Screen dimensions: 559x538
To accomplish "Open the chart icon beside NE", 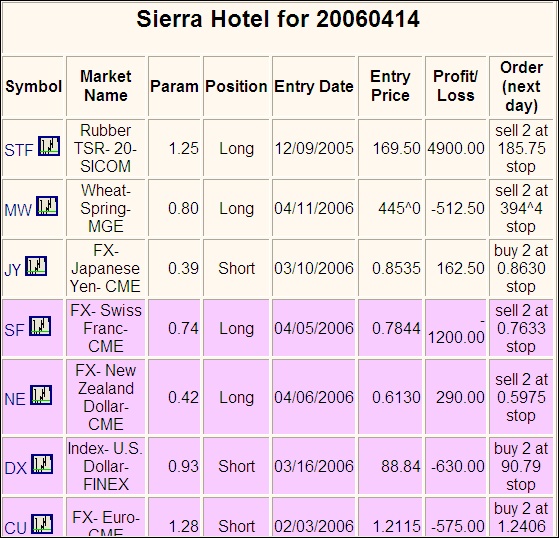I will (41, 395).
